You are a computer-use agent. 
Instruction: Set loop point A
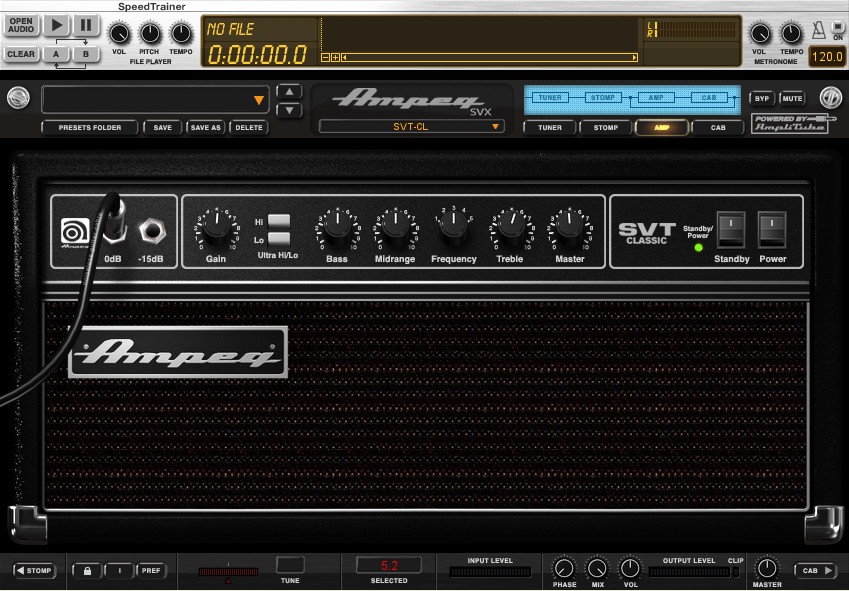56,54
